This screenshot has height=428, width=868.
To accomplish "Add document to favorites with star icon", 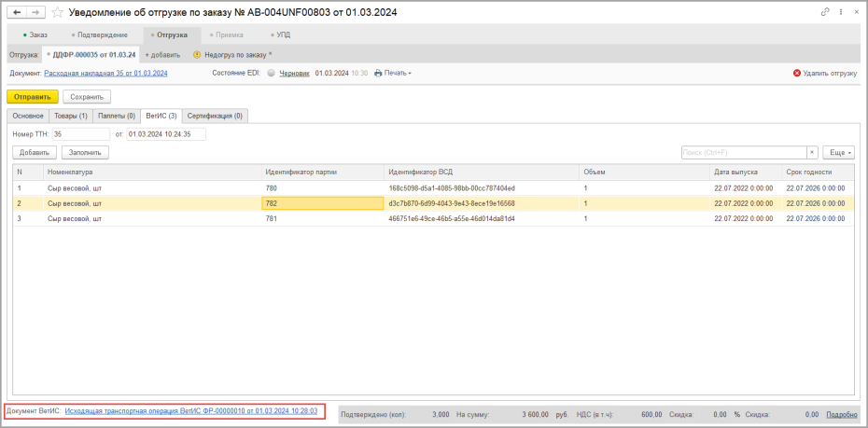I will 56,12.
